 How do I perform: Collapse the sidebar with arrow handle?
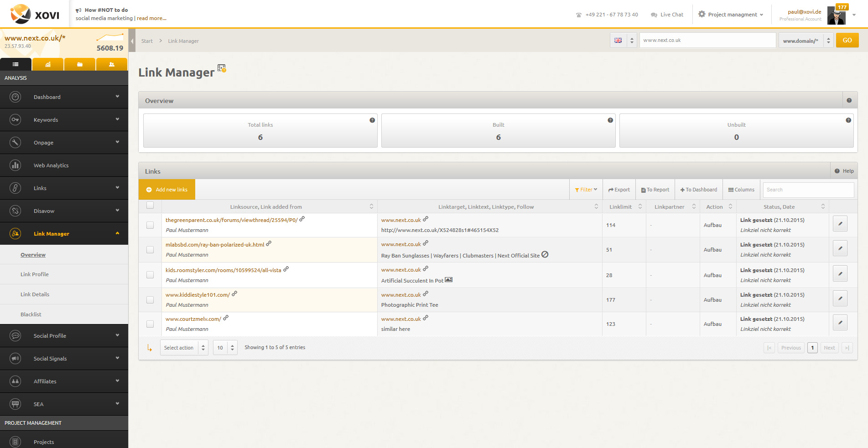[132, 41]
